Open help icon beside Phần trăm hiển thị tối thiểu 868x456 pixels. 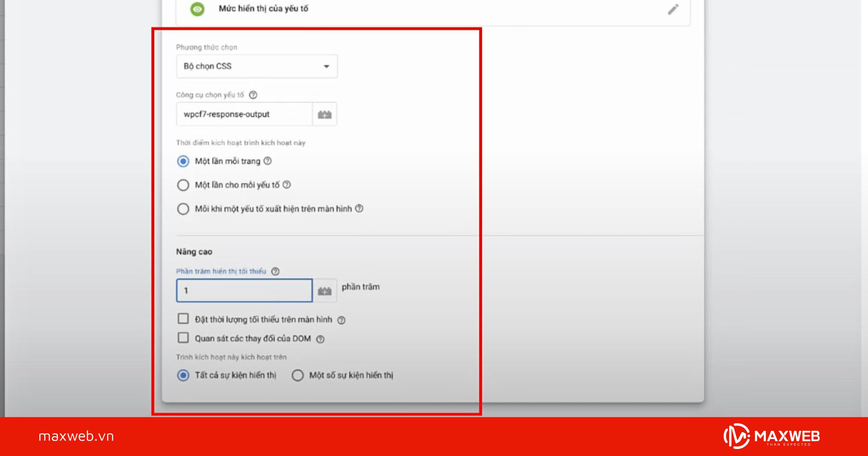[275, 271]
